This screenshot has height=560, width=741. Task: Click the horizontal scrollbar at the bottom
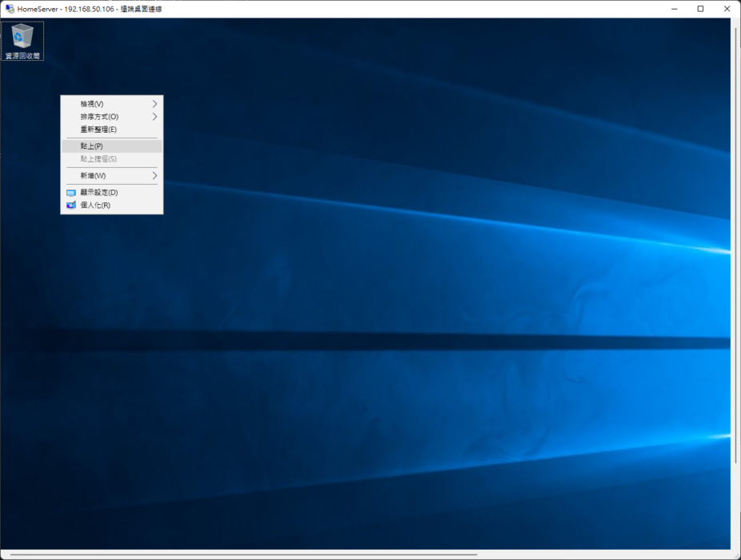(243, 554)
